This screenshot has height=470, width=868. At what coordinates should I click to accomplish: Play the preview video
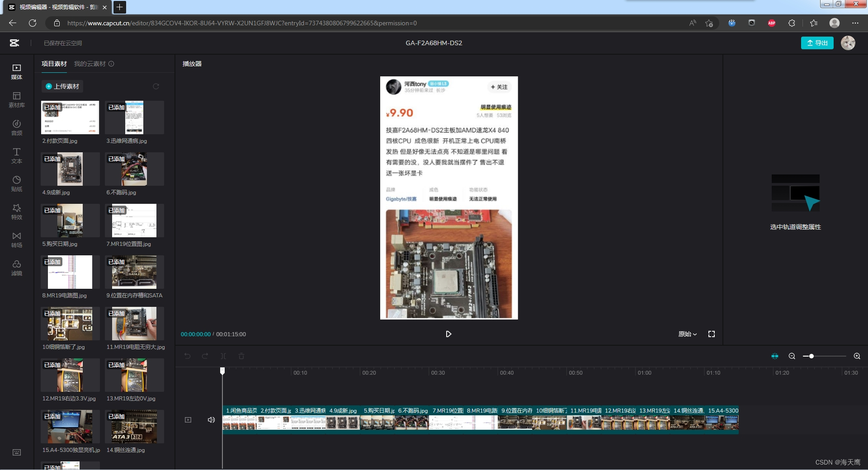448,334
